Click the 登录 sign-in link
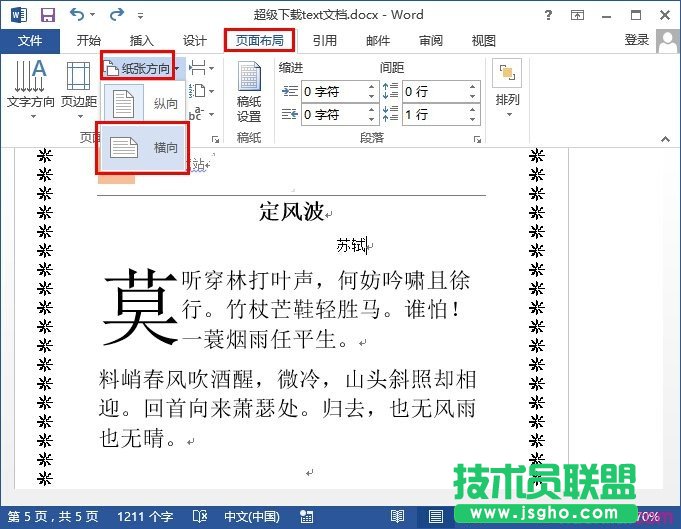This screenshot has width=681, height=529. coord(637,40)
